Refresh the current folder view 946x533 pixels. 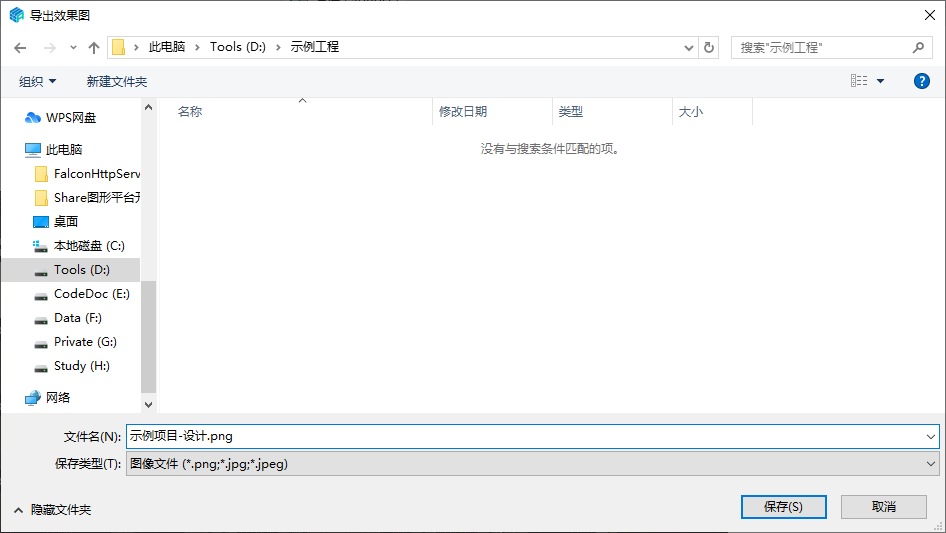(710, 47)
